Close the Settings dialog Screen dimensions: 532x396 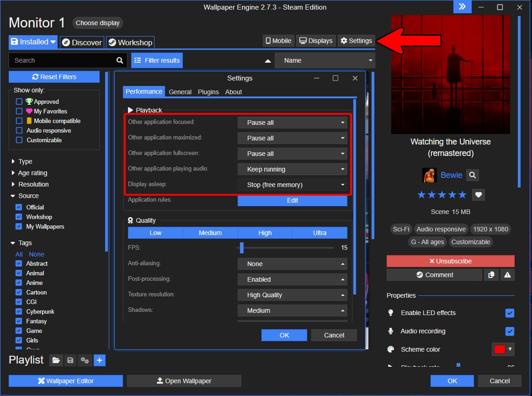coord(355,78)
